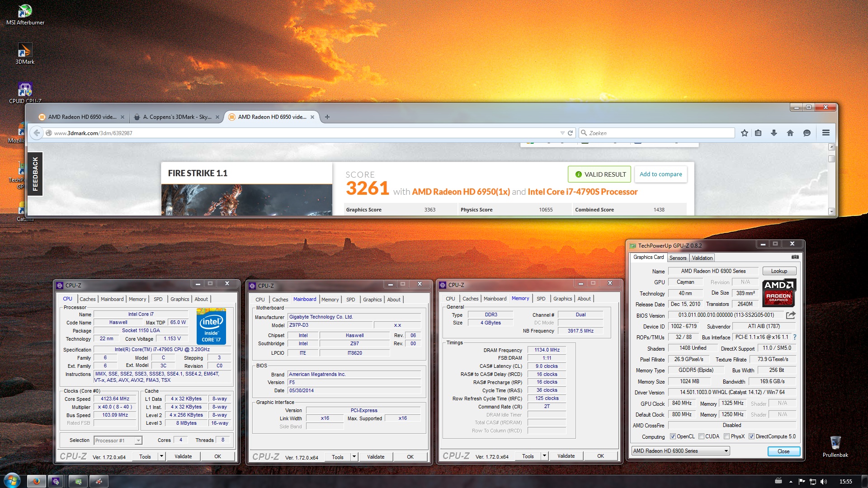Open 3DMark desktop shortcut
This screenshot has width=868, height=488.
pyautogui.click(x=25, y=54)
